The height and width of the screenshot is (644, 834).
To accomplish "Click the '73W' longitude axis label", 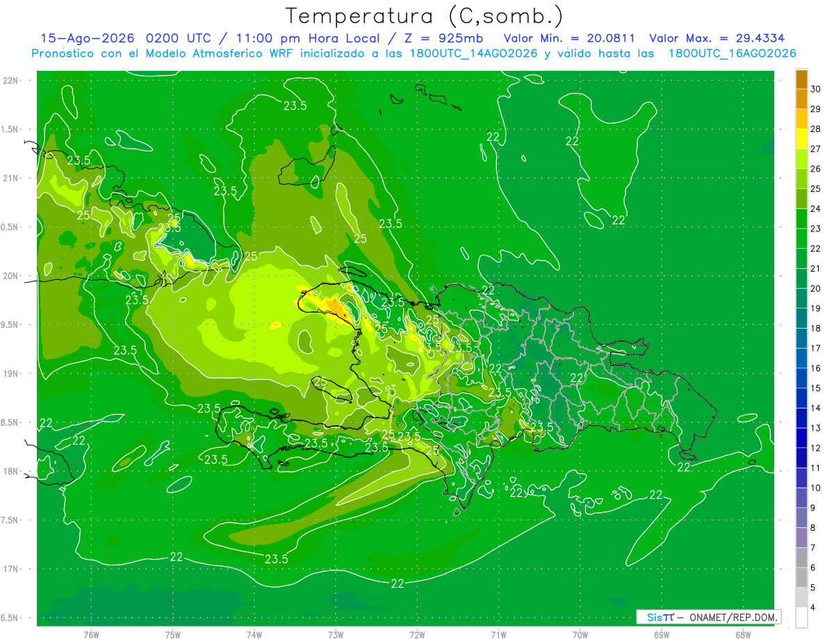I will coord(336,635).
